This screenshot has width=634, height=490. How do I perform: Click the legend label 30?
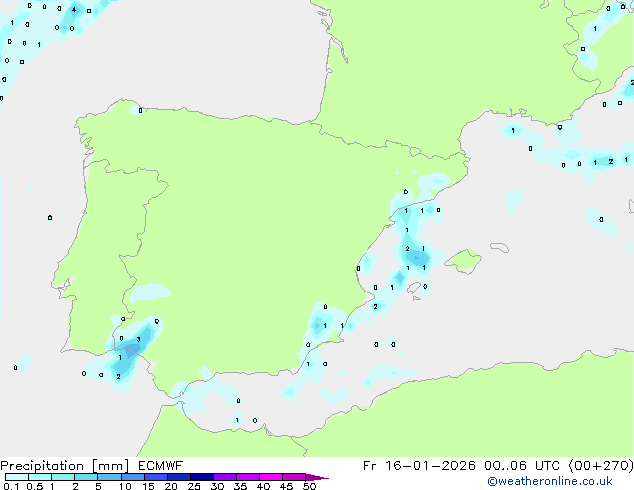click(x=217, y=486)
